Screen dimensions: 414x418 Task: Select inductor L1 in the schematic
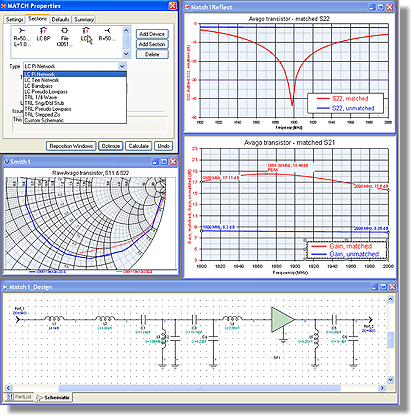tap(54, 319)
